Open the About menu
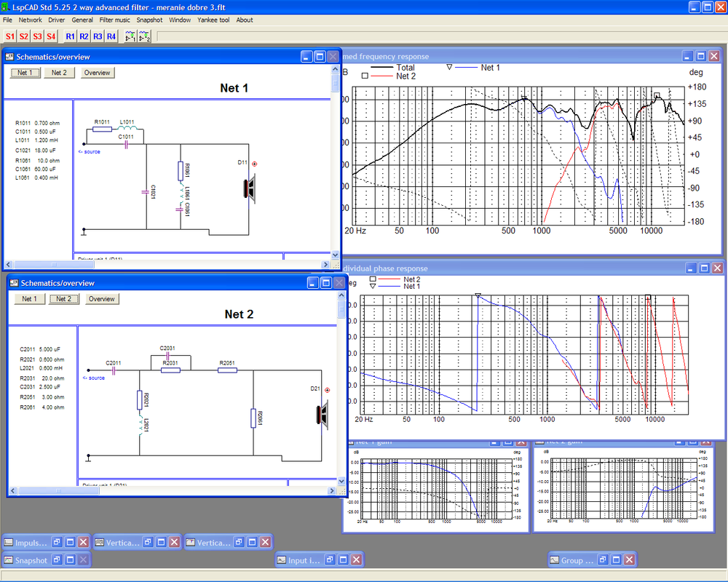 tap(245, 20)
